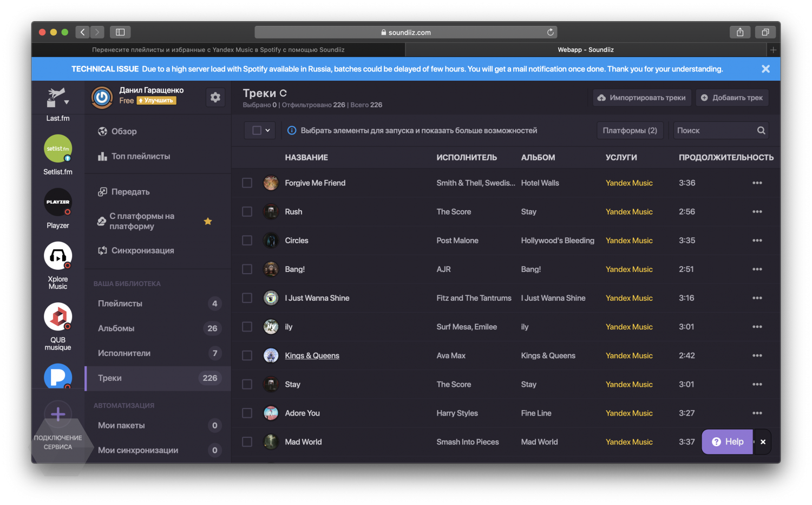
Task: Open options menu for Bang! track
Action: tap(757, 269)
